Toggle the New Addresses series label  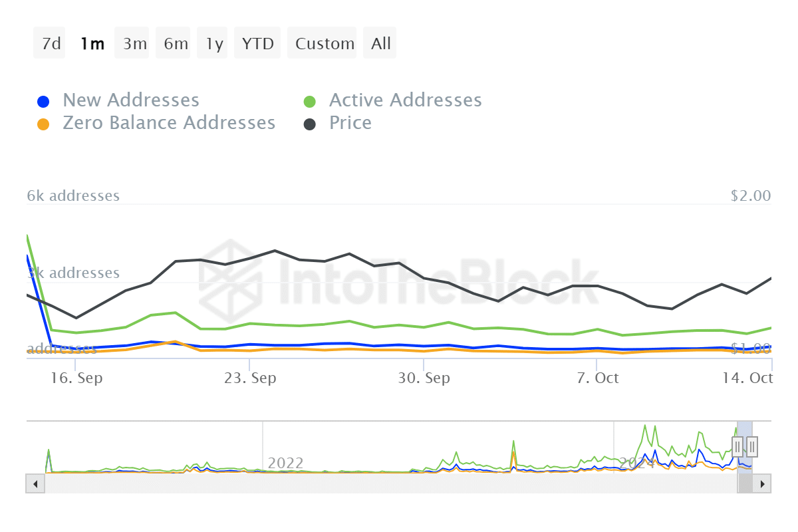[x=131, y=100]
